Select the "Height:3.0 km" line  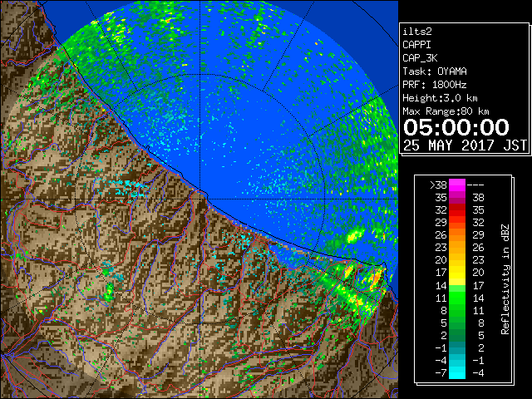click(x=440, y=98)
